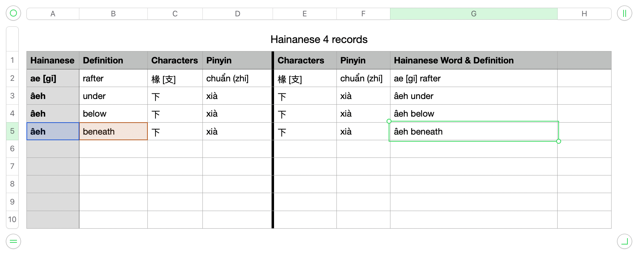Click the selection handle at top-left of G5

(x=389, y=121)
